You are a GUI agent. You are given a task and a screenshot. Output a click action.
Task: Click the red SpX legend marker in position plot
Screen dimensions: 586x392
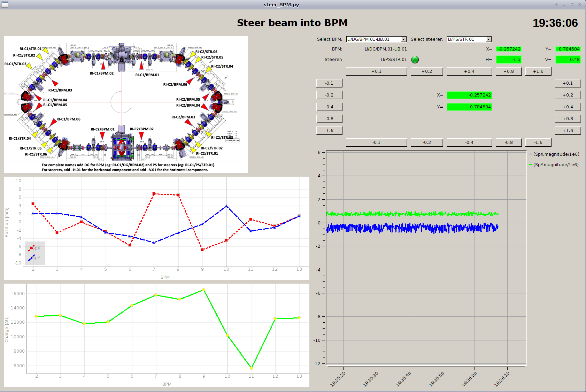[31, 248]
